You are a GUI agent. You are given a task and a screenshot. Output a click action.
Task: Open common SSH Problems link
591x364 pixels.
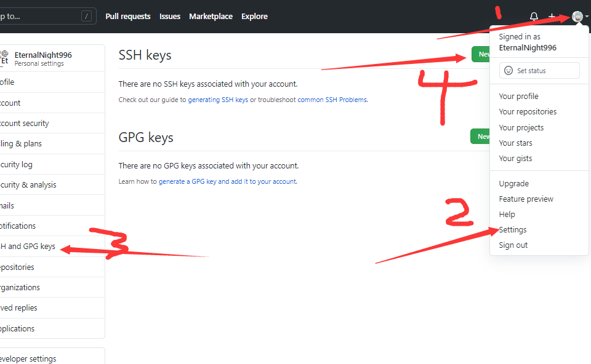[332, 100]
